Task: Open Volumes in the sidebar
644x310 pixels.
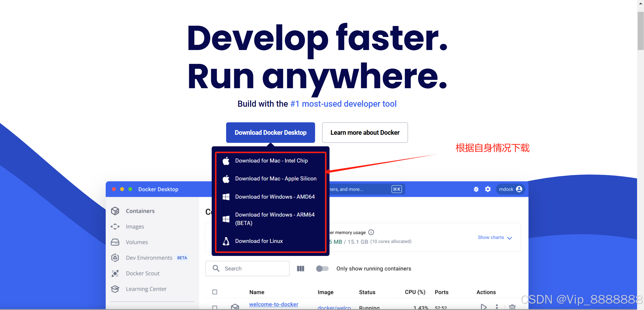Action: pos(137,242)
